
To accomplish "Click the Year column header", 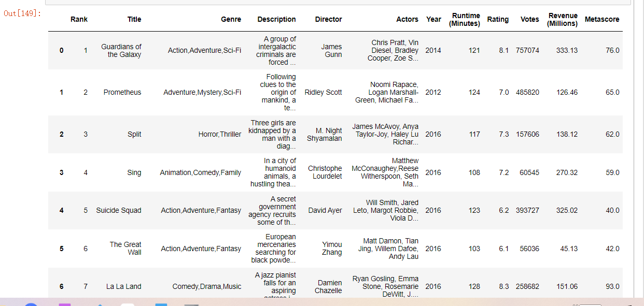I will [433, 19].
